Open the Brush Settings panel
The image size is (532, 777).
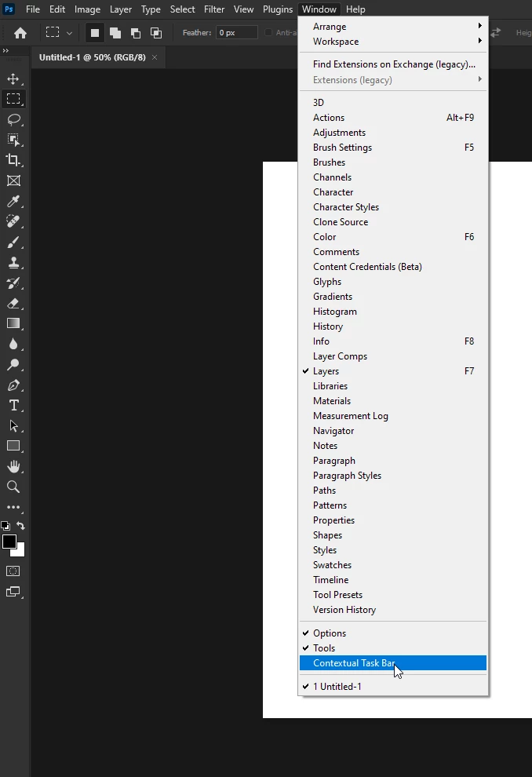click(x=393, y=148)
